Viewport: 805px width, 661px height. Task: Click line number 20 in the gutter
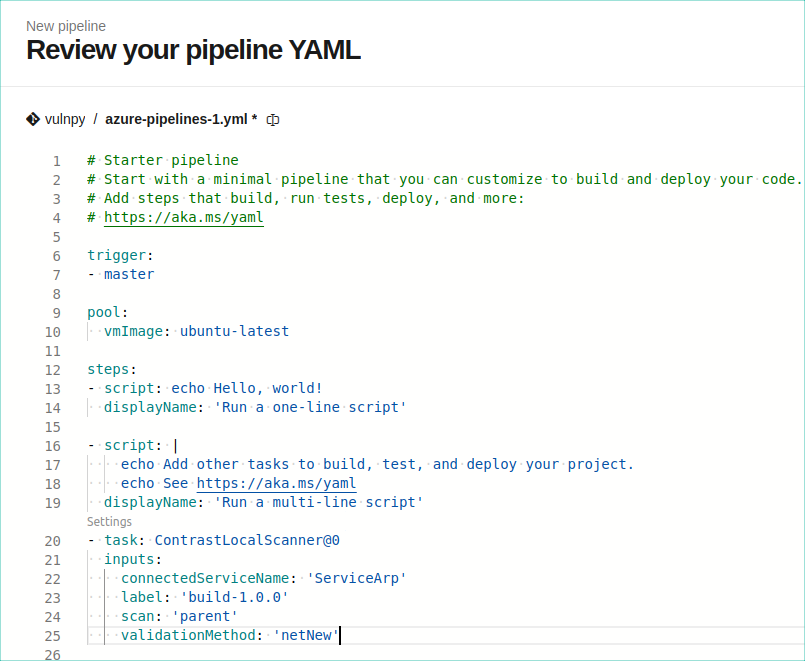point(53,541)
